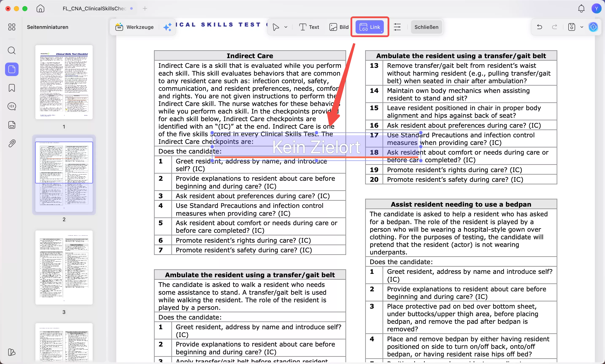Open the edit settings sliders icon
The height and width of the screenshot is (364, 605).
tap(397, 27)
